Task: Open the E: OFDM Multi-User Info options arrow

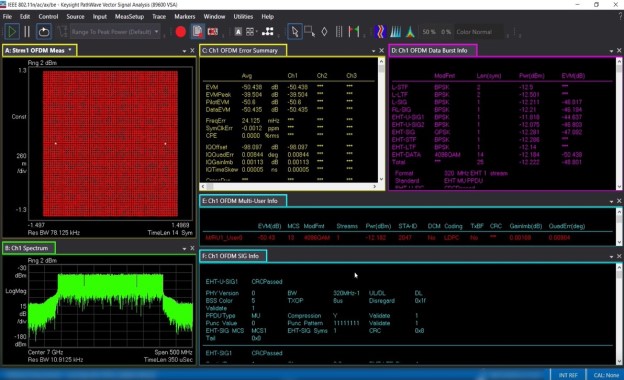Action: click(611, 201)
